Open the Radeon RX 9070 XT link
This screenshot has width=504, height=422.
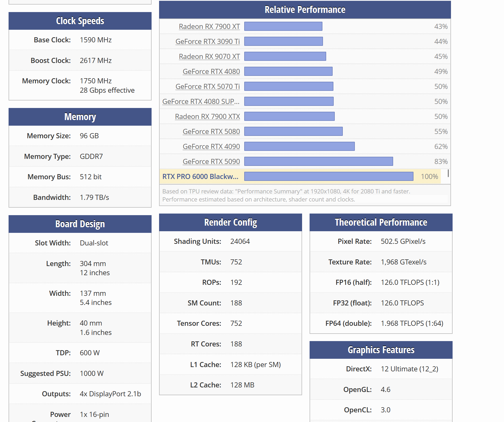pyautogui.click(x=209, y=57)
